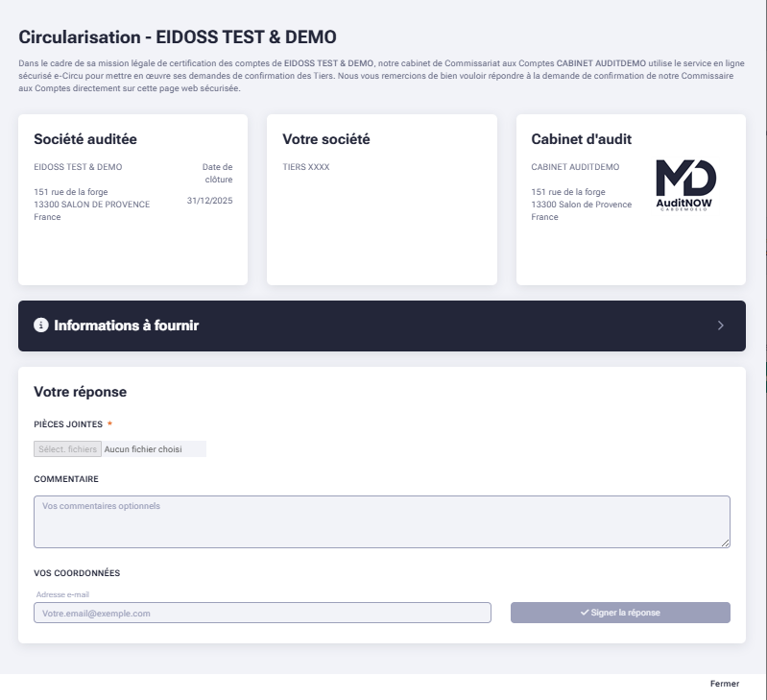This screenshot has width=767, height=700.
Task: Click the TIERS XXXX company name
Action: pos(306,167)
